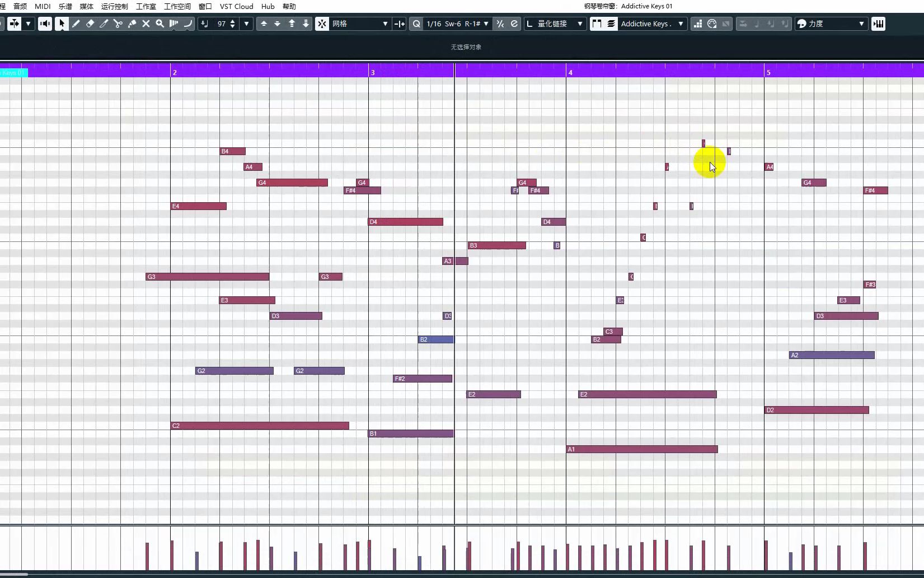Toggle the auto-scroll button
Viewport: 924px width, 578px height.
coord(14,24)
